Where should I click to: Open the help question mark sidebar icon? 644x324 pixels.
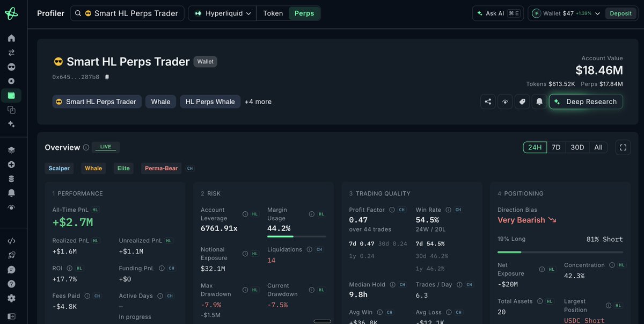point(11,284)
